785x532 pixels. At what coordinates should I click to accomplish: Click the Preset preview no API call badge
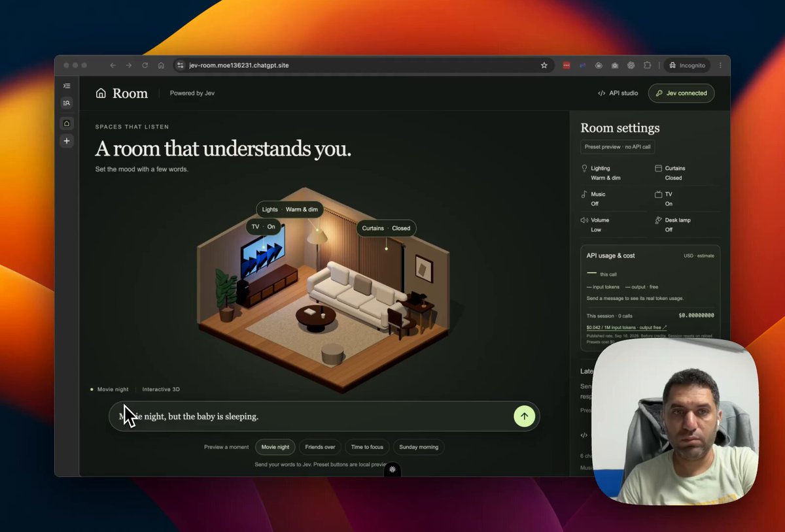(x=618, y=147)
